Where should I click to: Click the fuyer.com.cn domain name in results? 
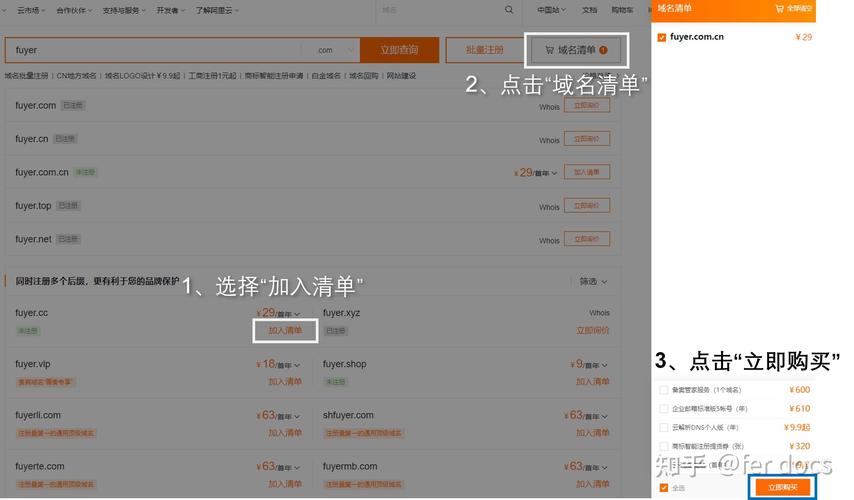(x=42, y=172)
